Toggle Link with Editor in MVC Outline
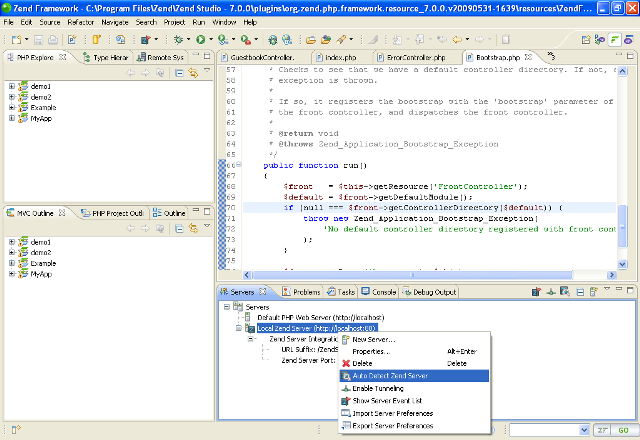The height and width of the screenshot is (440, 640). 193,229
